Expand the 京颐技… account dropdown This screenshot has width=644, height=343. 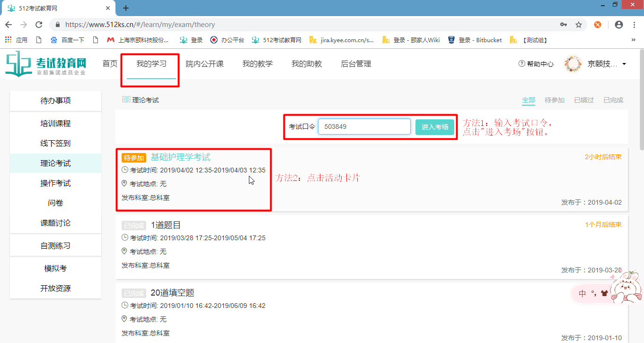click(x=607, y=64)
